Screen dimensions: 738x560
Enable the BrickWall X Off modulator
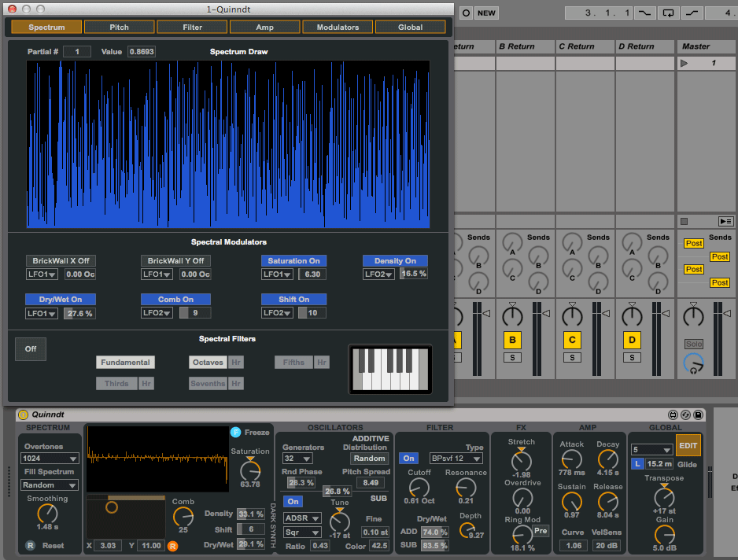(61, 260)
